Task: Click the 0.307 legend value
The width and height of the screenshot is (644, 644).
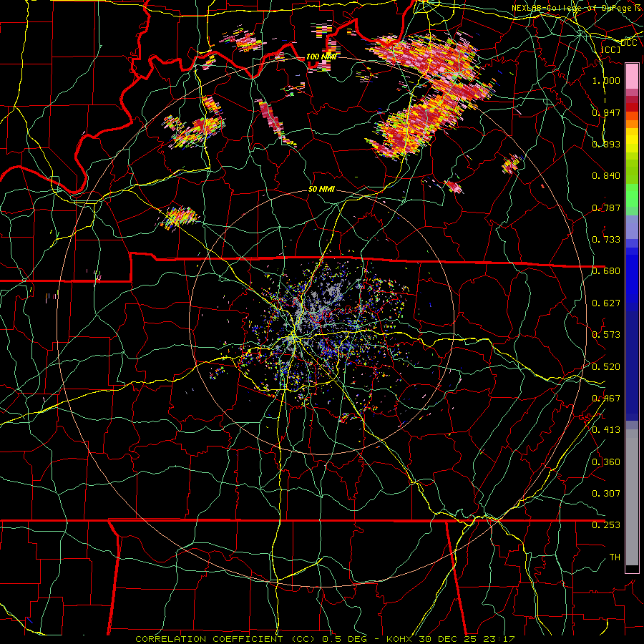Action: [606, 493]
